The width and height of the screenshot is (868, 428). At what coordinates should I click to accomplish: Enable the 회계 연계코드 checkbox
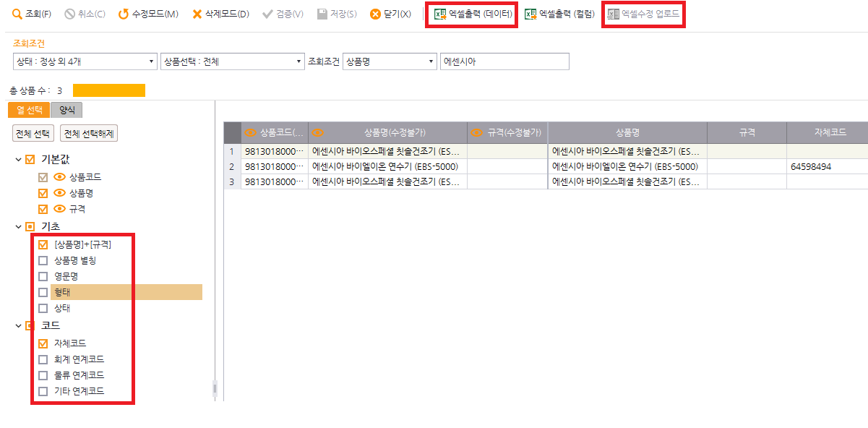[43, 359]
